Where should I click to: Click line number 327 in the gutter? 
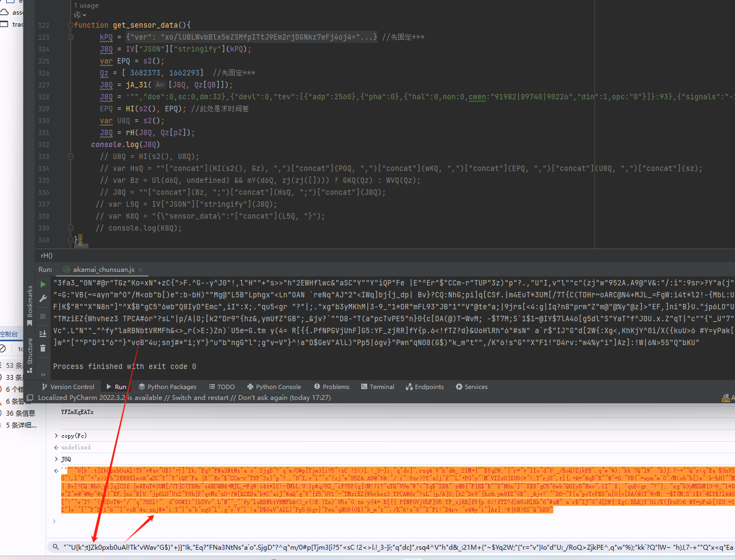pyautogui.click(x=44, y=85)
